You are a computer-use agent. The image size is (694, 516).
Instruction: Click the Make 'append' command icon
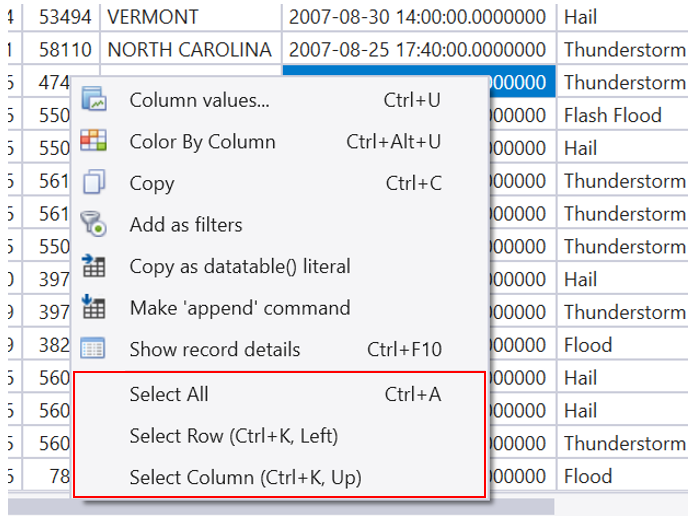pyautogui.click(x=94, y=308)
